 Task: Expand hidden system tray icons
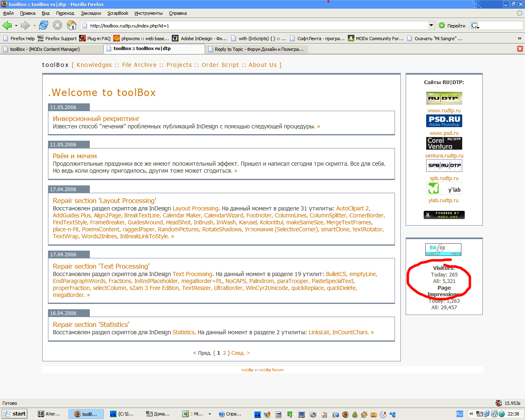tap(471, 414)
